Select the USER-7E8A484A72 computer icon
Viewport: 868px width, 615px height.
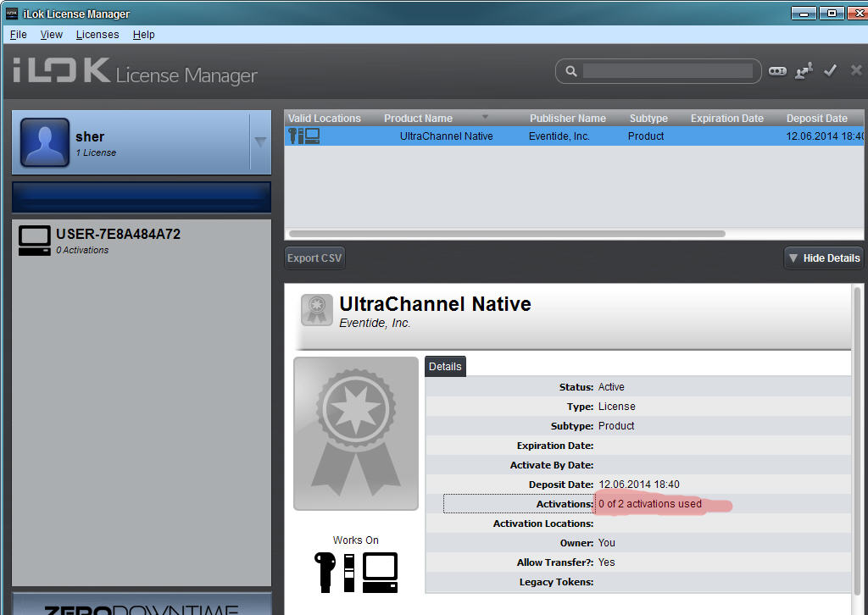[x=34, y=241]
